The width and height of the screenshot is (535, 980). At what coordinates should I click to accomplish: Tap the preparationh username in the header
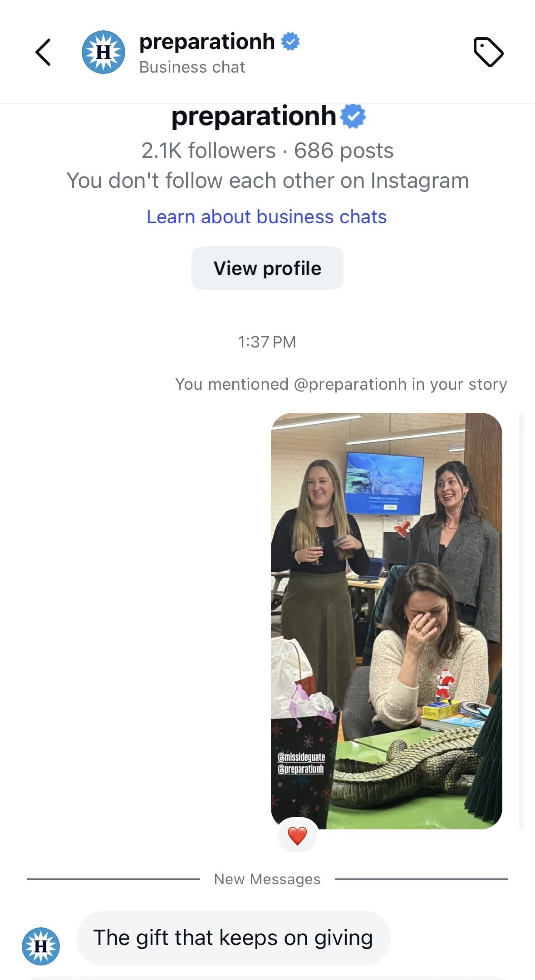pos(207,42)
